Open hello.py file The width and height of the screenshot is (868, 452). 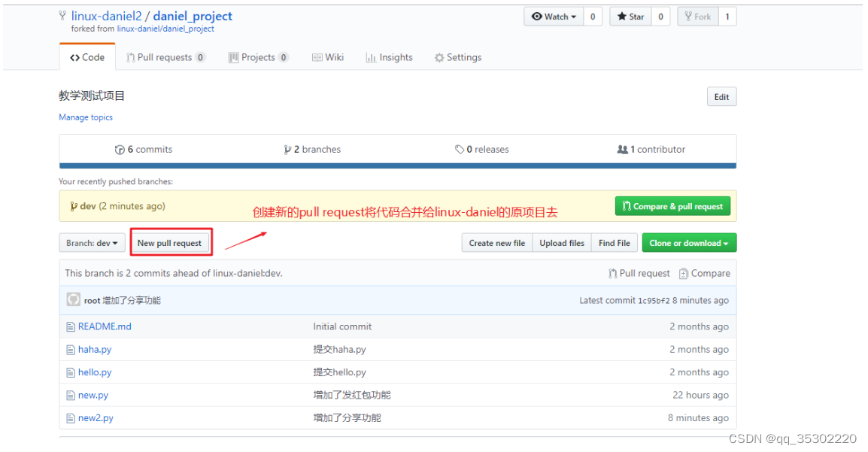pyautogui.click(x=95, y=372)
